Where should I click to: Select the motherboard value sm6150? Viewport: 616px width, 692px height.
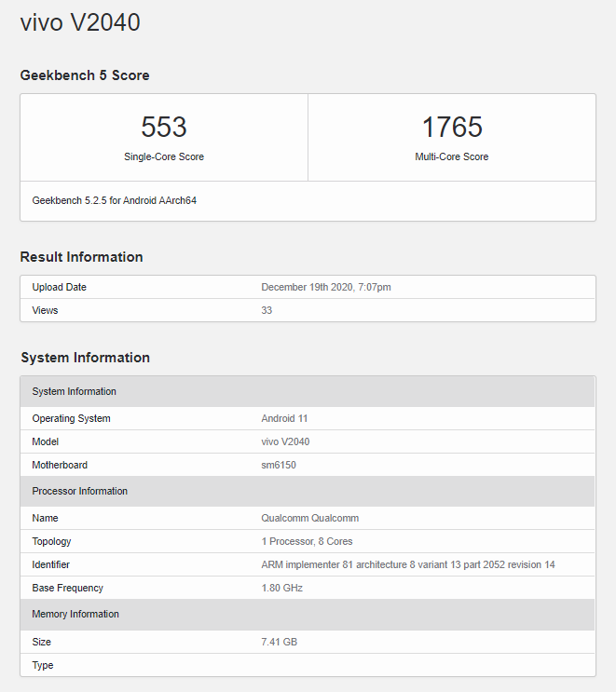[279, 465]
